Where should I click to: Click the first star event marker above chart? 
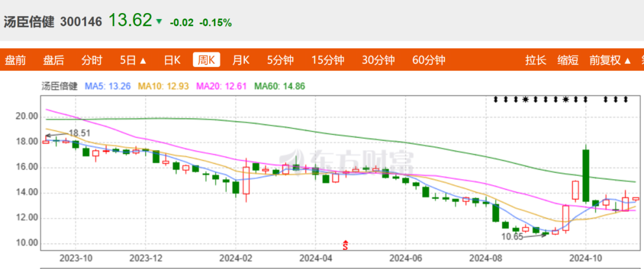pyautogui.click(x=525, y=99)
